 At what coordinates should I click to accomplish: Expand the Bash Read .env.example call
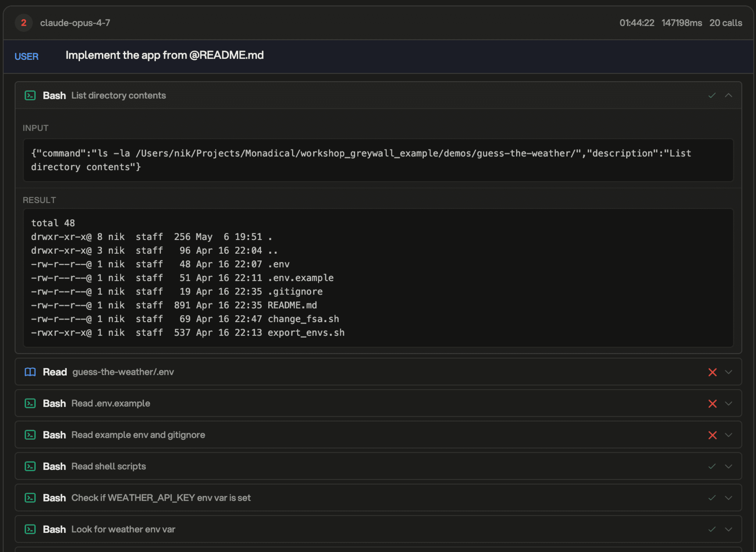pyautogui.click(x=729, y=403)
